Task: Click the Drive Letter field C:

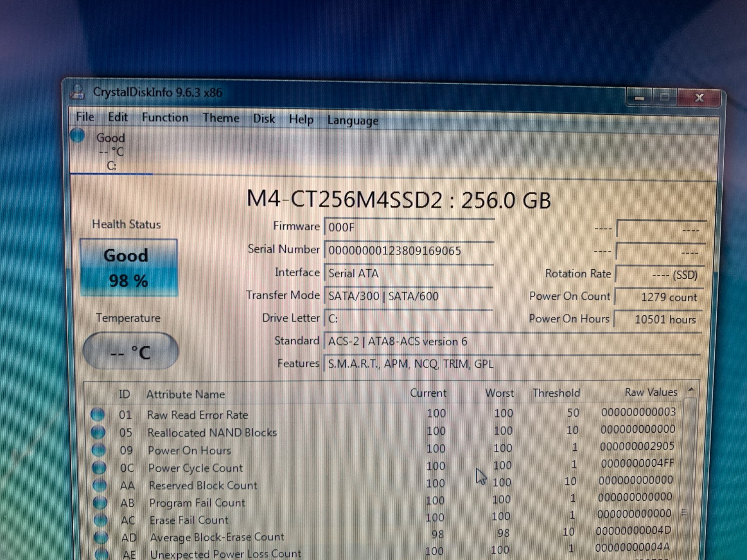Action: coord(409,319)
